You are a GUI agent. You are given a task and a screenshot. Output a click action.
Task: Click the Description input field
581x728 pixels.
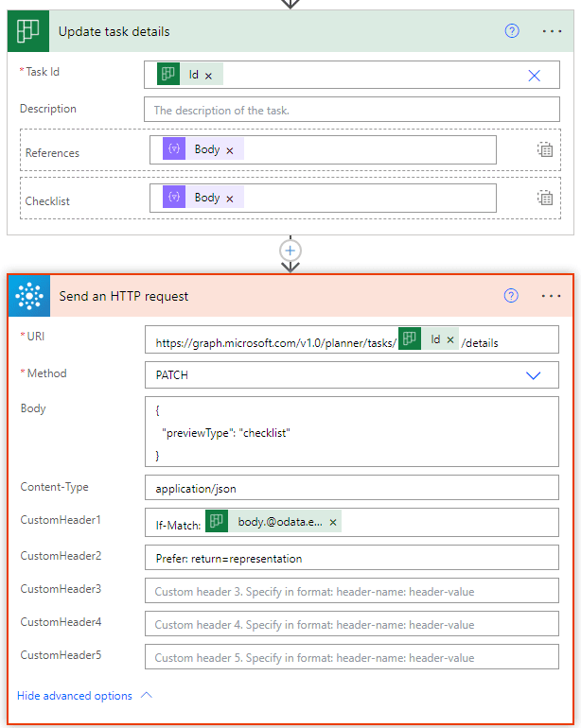click(351, 111)
